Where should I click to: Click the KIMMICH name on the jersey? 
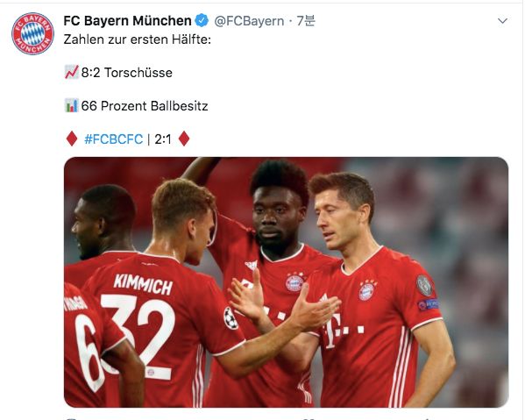tap(143, 285)
